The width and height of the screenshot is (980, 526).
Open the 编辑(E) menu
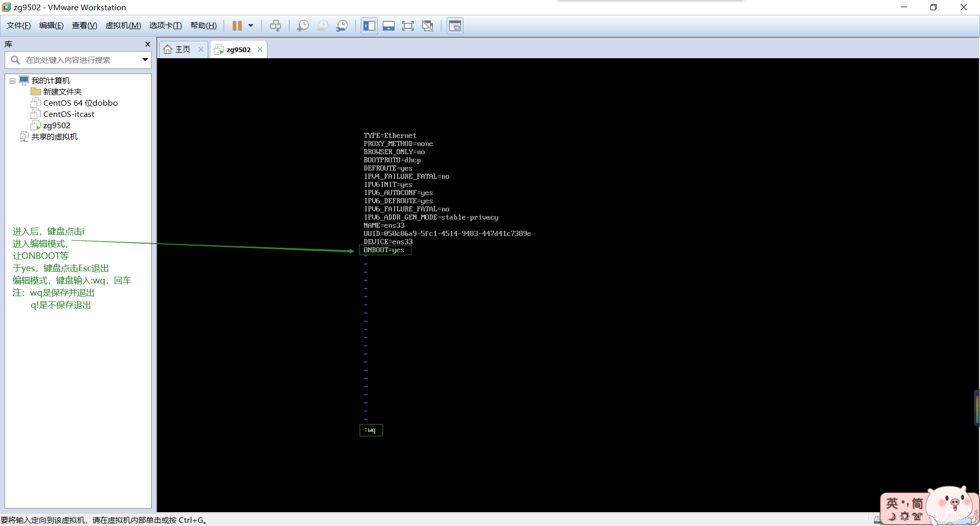coord(52,26)
